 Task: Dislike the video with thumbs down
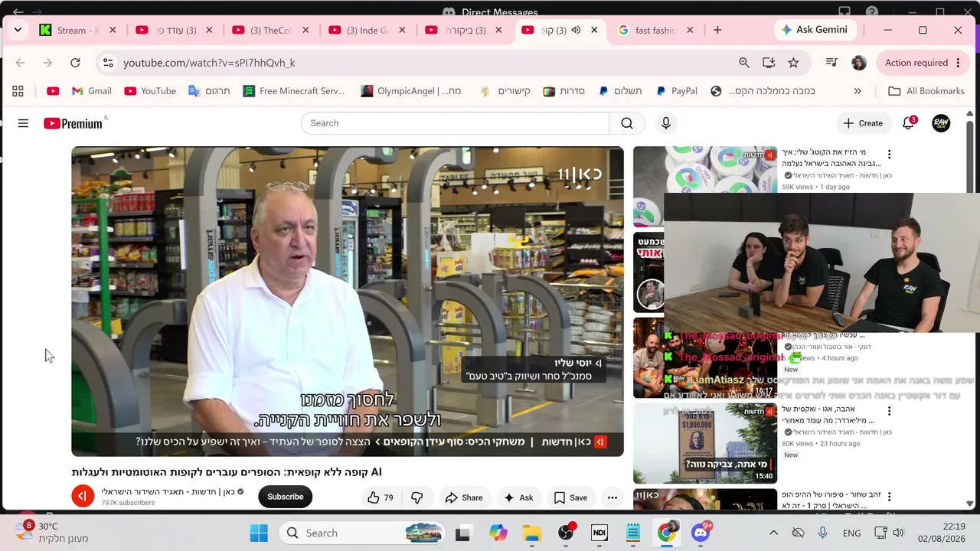pos(417,497)
